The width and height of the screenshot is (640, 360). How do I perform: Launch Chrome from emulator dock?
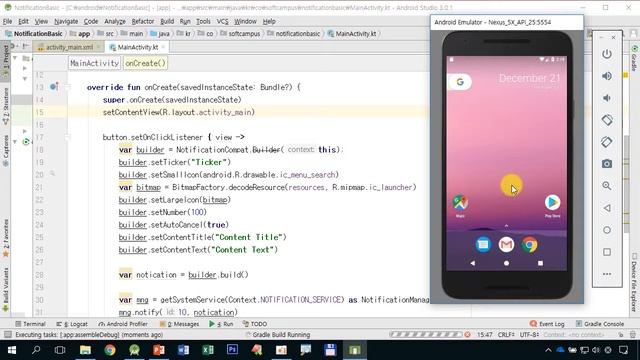tap(530, 244)
